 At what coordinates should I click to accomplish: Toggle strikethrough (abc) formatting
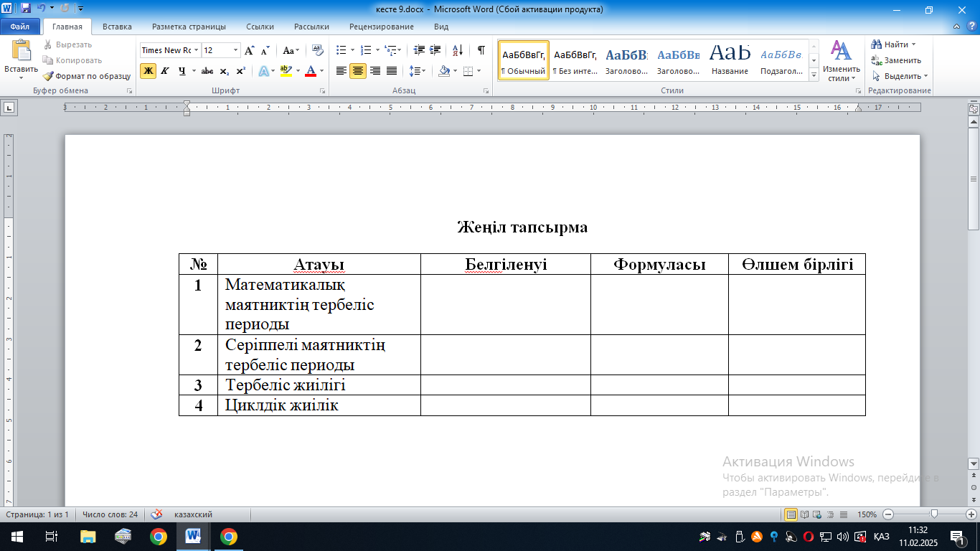(207, 71)
